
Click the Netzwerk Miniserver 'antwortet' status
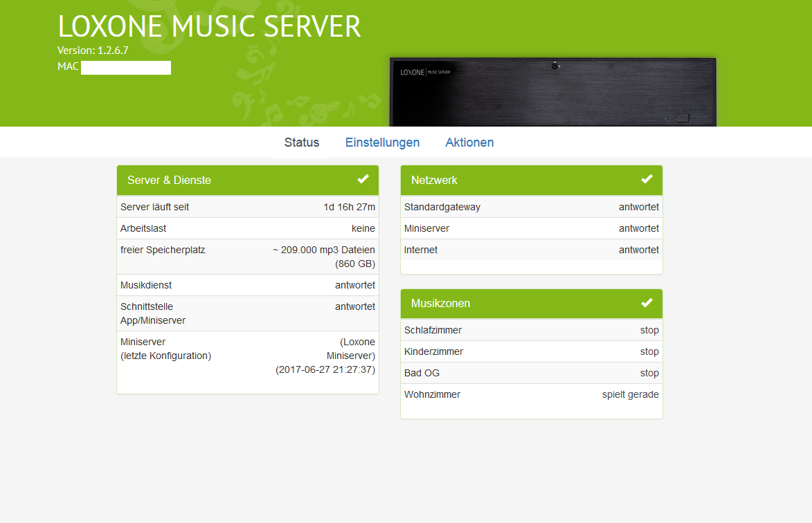click(x=638, y=228)
